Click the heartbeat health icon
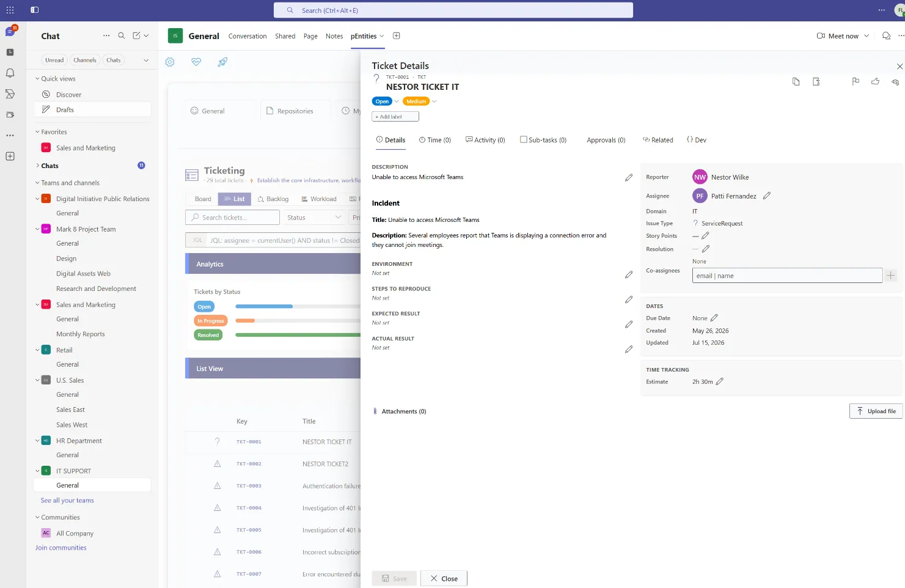 pos(196,62)
